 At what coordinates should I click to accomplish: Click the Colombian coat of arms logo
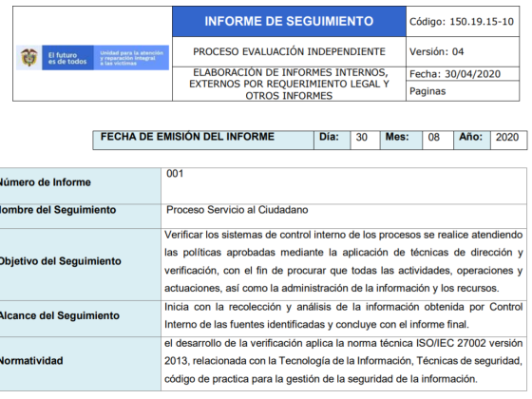pyautogui.click(x=28, y=57)
